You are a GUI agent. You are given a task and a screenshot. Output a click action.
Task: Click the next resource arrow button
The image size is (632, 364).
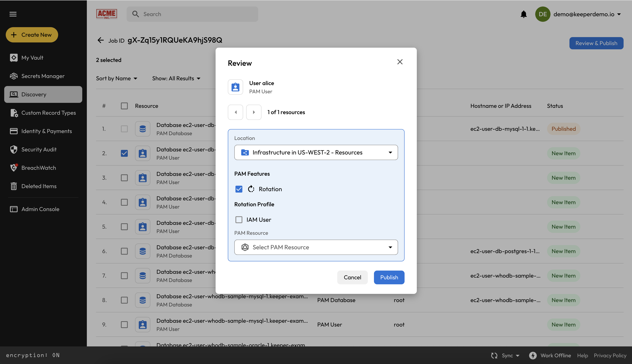254,112
